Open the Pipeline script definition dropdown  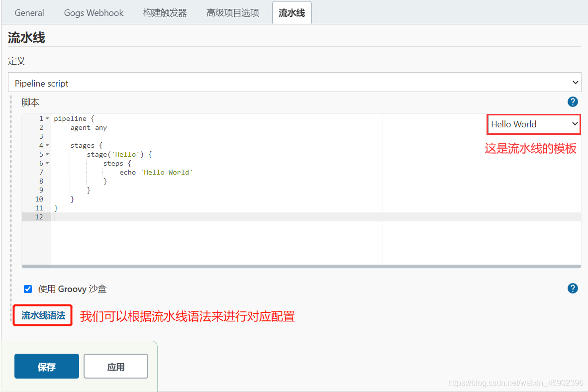294,83
